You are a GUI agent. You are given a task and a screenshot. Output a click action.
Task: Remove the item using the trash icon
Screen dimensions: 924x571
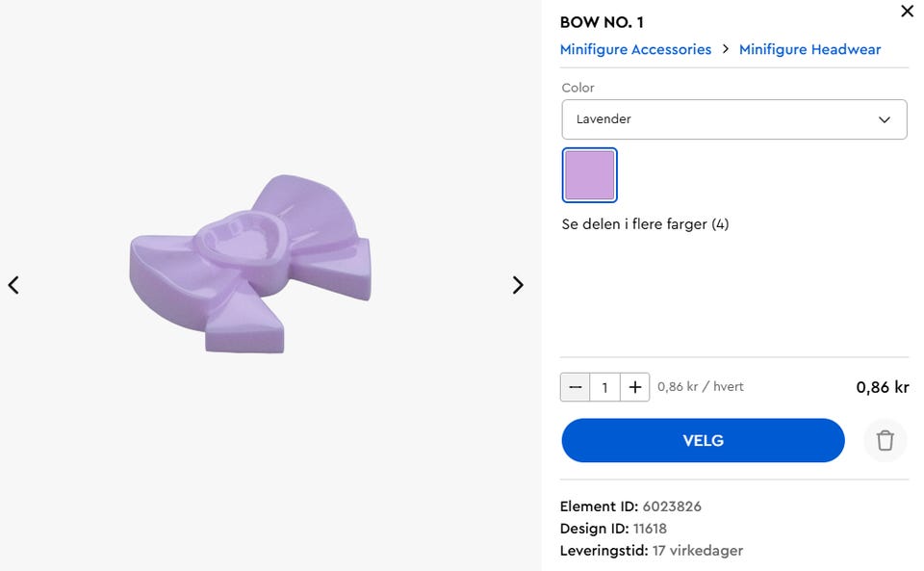point(885,441)
